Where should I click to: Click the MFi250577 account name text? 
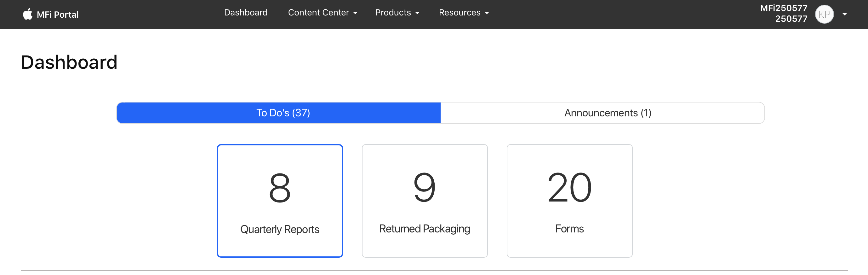[x=783, y=8]
